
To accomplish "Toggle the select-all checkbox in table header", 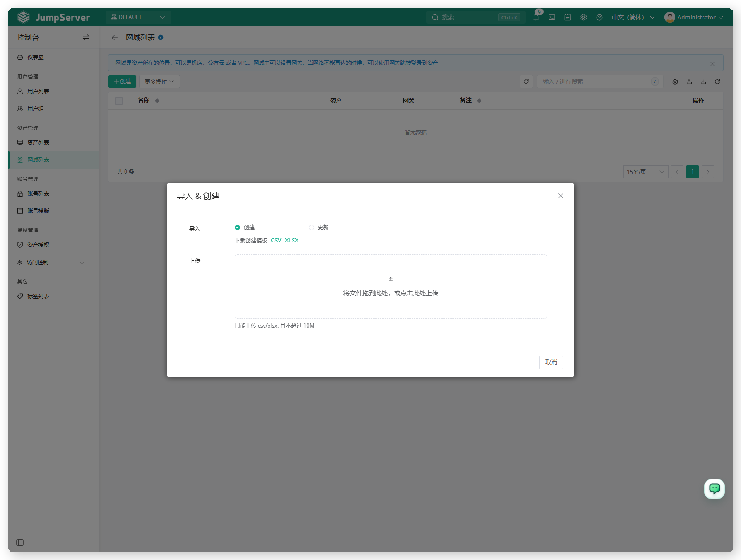I will point(119,101).
